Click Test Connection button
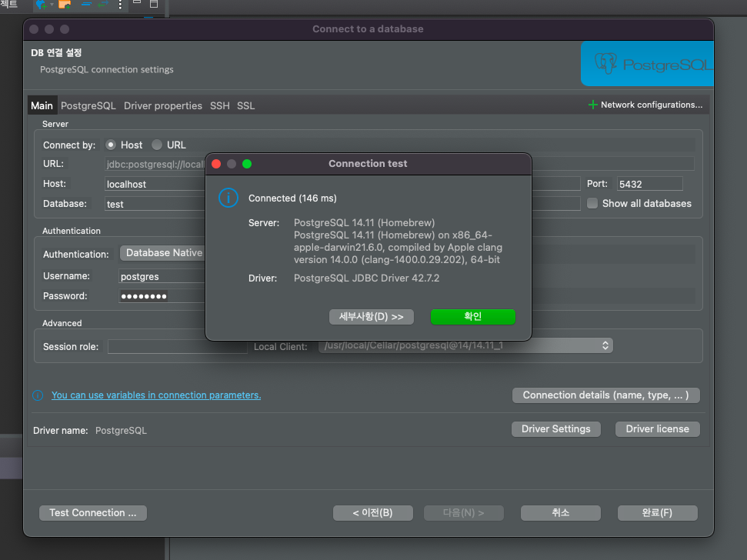The width and height of the screenshot is (747, 560). click(93, 513)
